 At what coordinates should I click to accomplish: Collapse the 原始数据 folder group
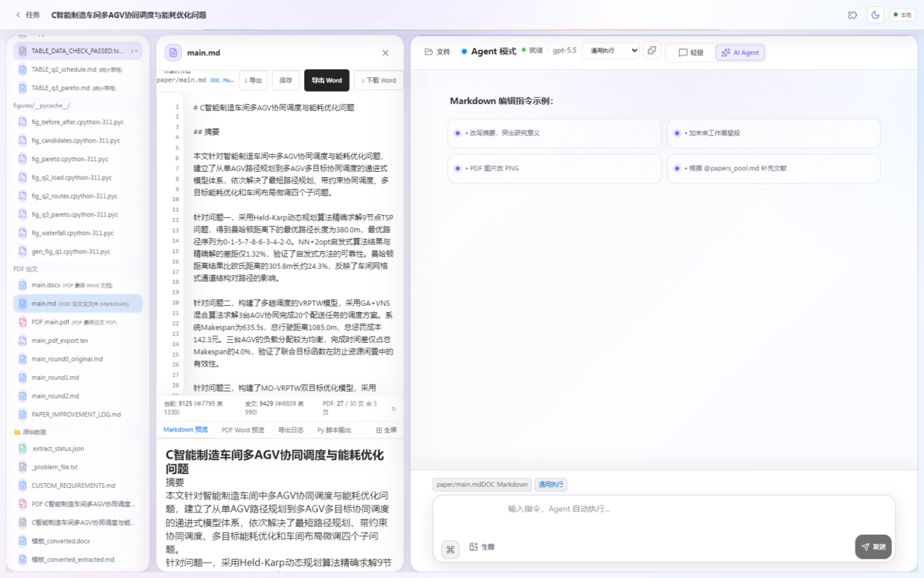pyautogui.click(x=31, y=432)
